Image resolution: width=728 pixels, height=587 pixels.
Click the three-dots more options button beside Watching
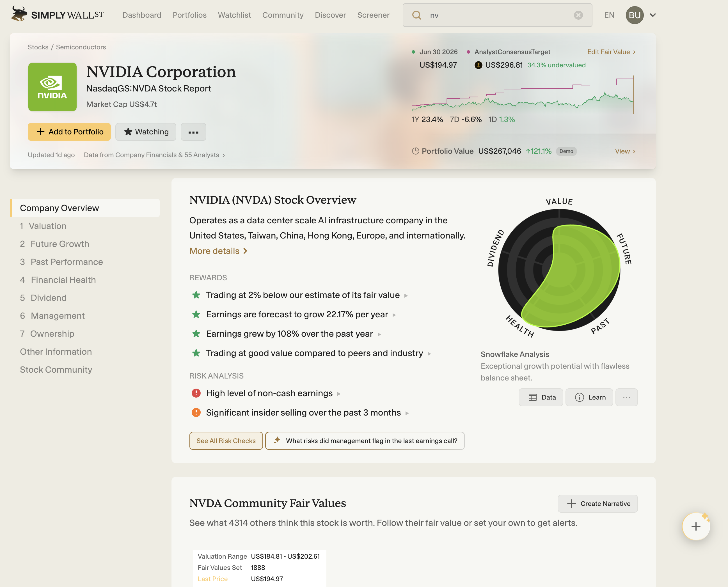(193, 132)
